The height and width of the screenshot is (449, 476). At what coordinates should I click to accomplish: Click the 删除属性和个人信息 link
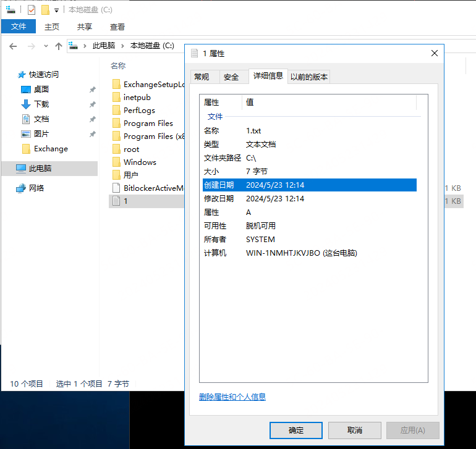(232, 397)
